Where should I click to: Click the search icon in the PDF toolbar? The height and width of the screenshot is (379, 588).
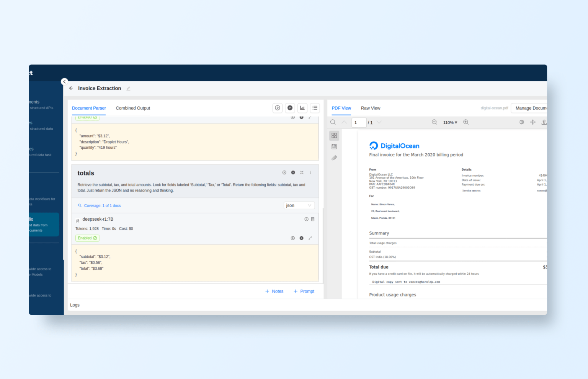point(333,122)
